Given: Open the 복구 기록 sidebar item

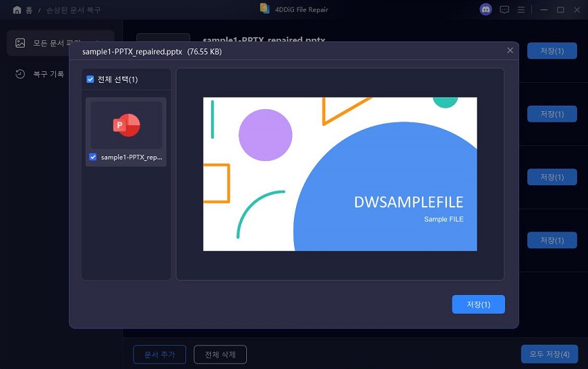Looking at the screenshot, I should (x=48, y=74).
